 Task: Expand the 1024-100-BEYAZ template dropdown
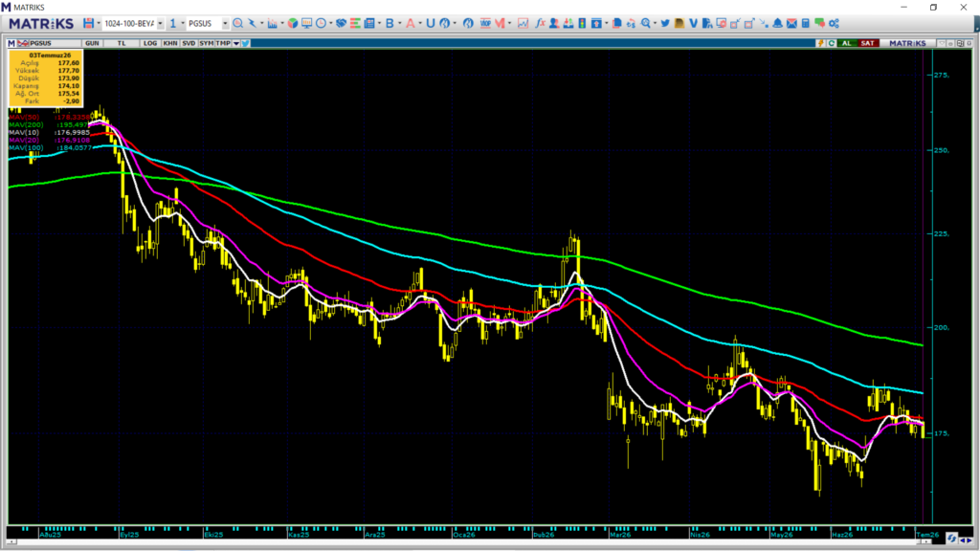[x=160, y=23]
